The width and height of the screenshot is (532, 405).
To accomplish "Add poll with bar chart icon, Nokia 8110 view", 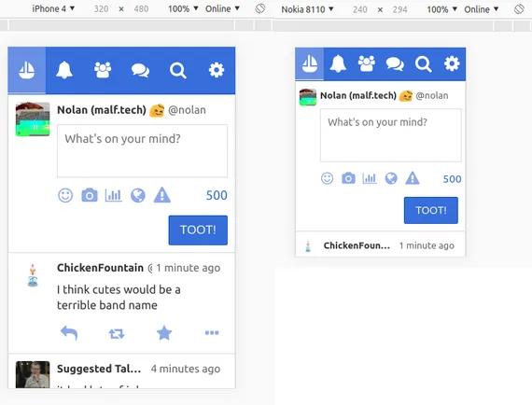I will [370, 178].
